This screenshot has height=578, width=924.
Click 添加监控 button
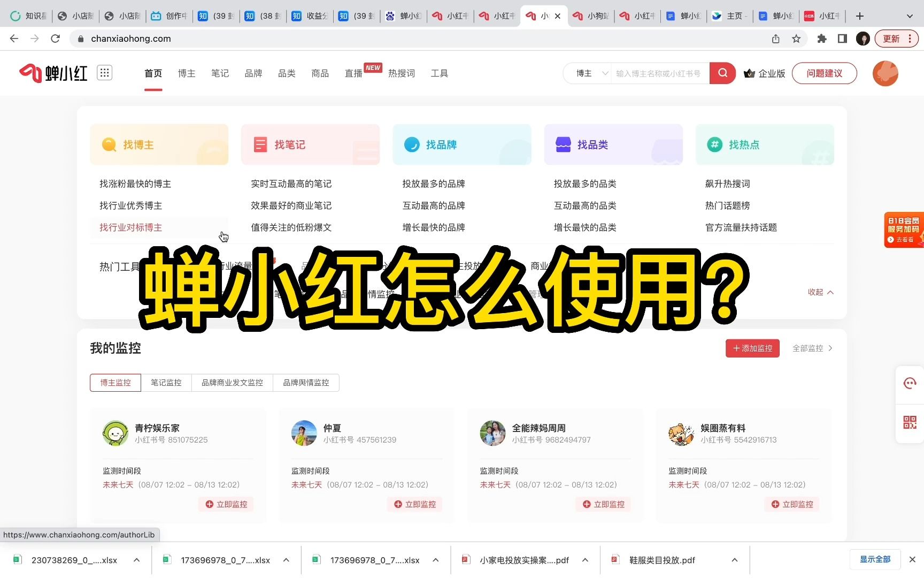[x=752, y=348]
